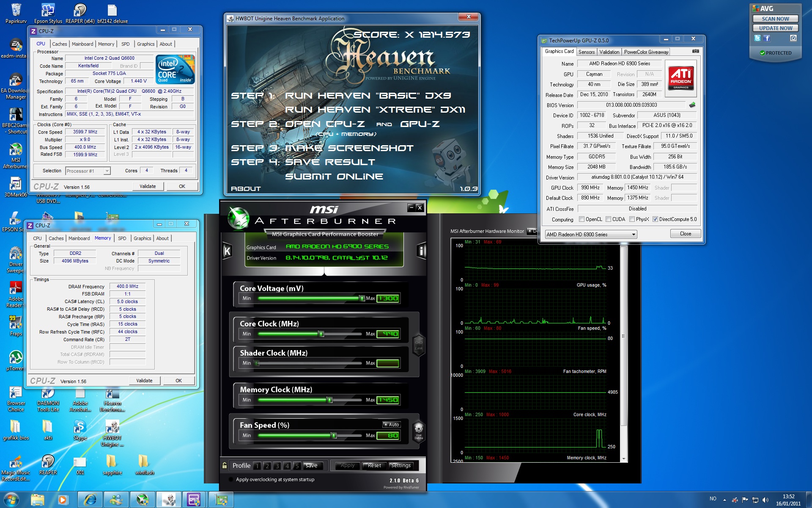Click the core-shader clock Link icon
812x508 pixels.
(419, 345)
